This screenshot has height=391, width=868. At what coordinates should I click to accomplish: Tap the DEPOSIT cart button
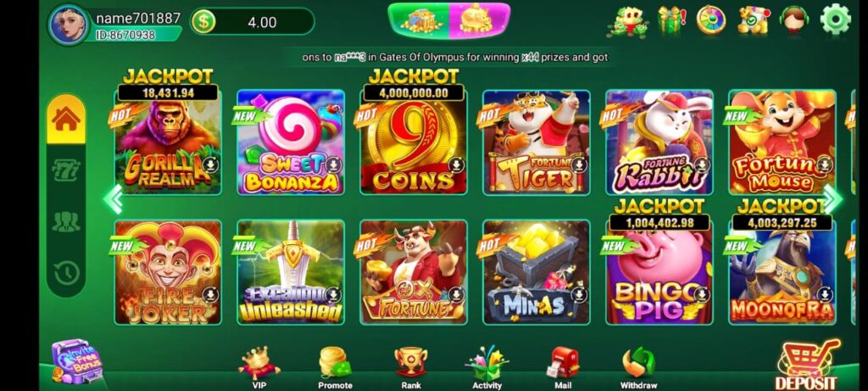[808, 365]
